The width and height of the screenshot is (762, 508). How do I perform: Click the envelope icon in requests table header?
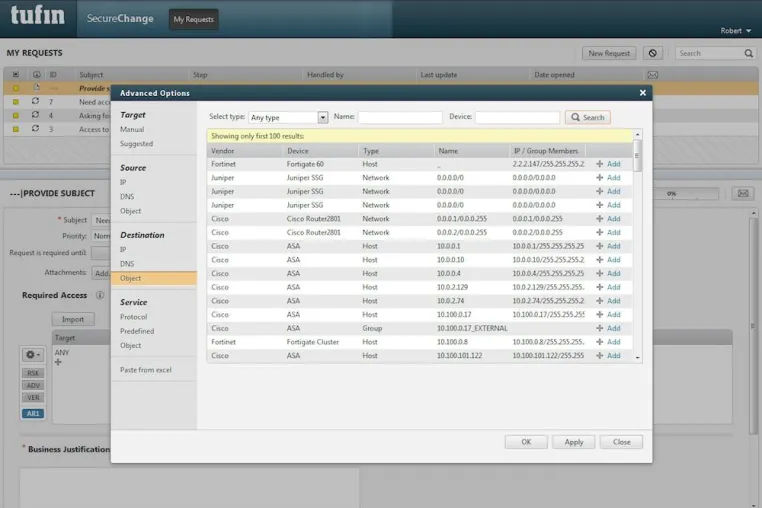[x=652, y=75]
